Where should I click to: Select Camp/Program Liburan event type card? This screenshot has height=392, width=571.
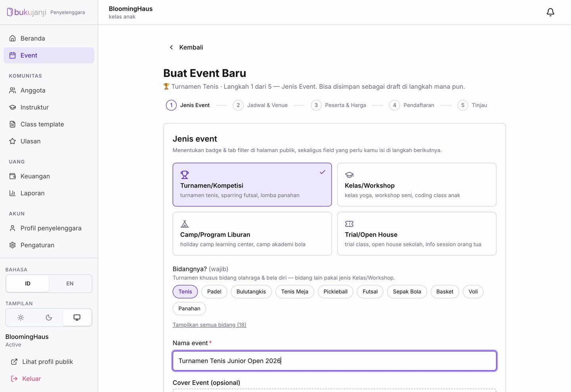point(252,234)
